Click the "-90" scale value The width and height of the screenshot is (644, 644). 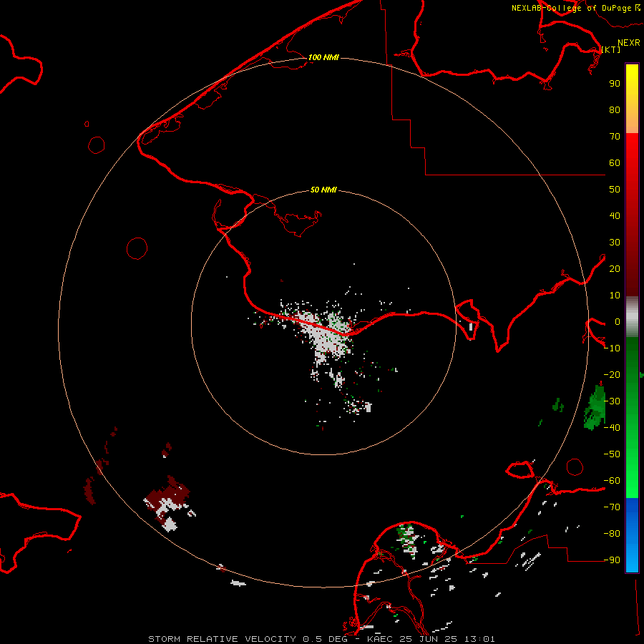tap(612, 560)
